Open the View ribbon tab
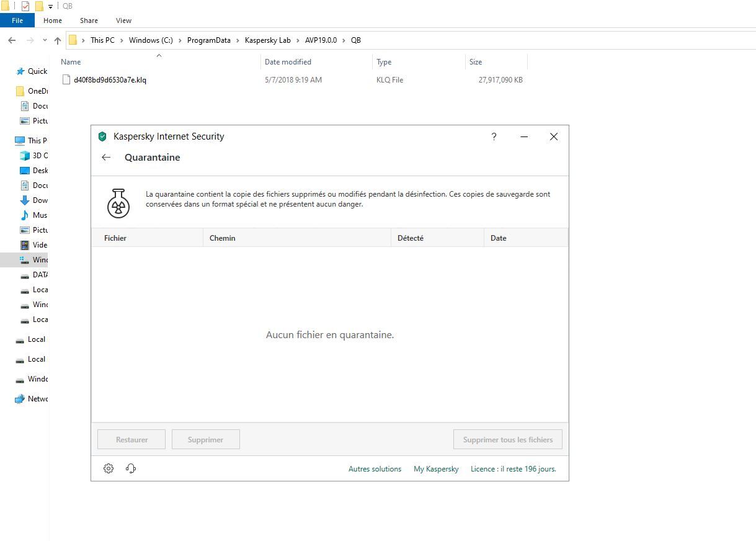 click(x=123, y=20)
